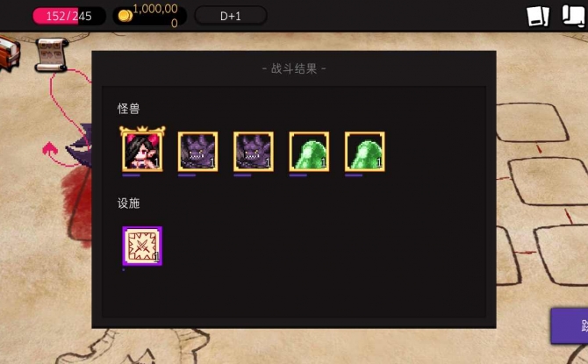This screenshot has width=588, height=364.
Task: Select the second green slime monster icon
Action: 364,152
